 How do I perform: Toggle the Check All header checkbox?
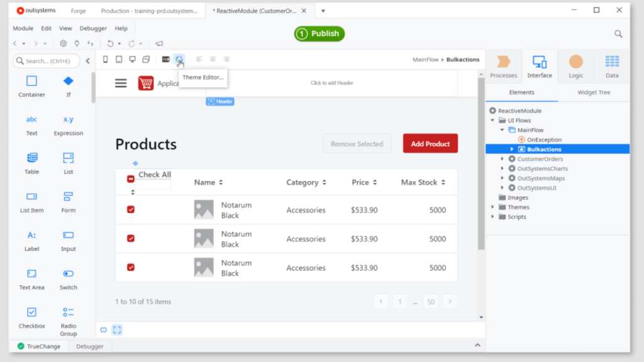(131, 179)
